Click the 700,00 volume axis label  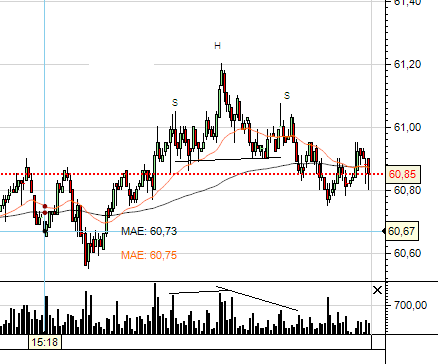pos(410,305)
